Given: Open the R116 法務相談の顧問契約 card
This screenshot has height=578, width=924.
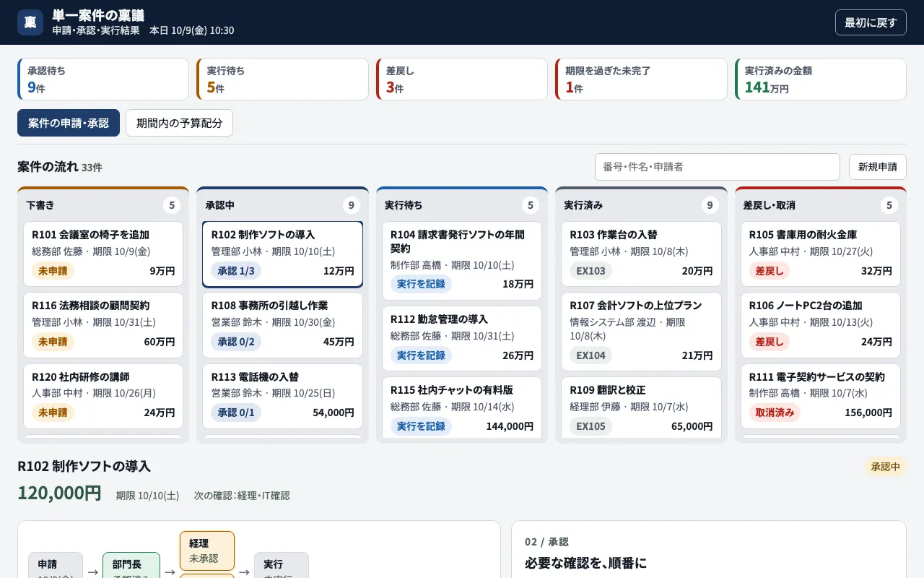Looking at the screenshot, I should point(103,325).
